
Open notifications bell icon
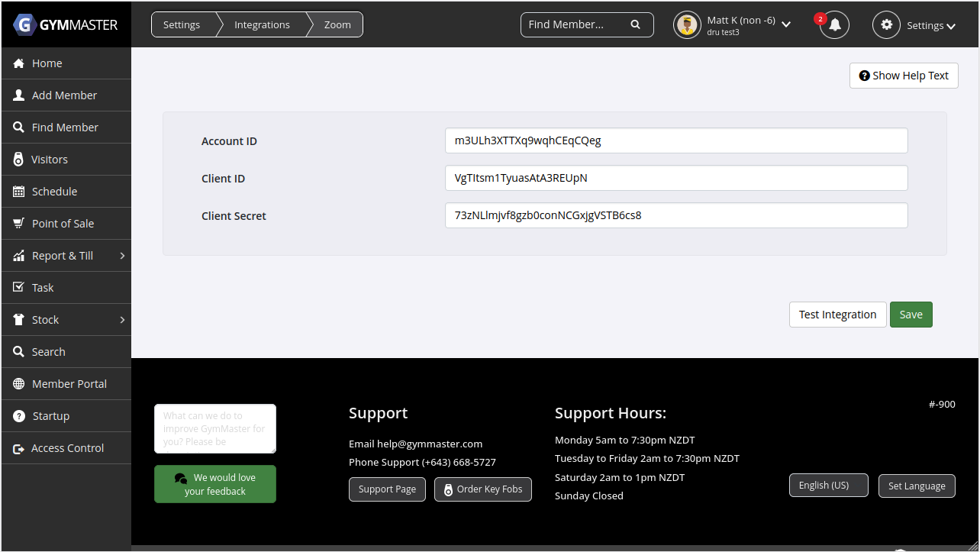click(x=834, y=24)
